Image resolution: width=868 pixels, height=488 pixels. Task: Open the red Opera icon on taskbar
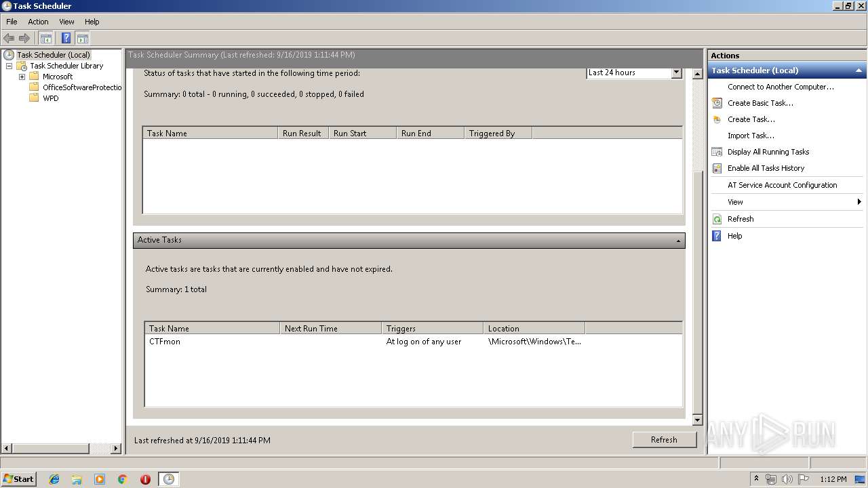coord(145,479)
